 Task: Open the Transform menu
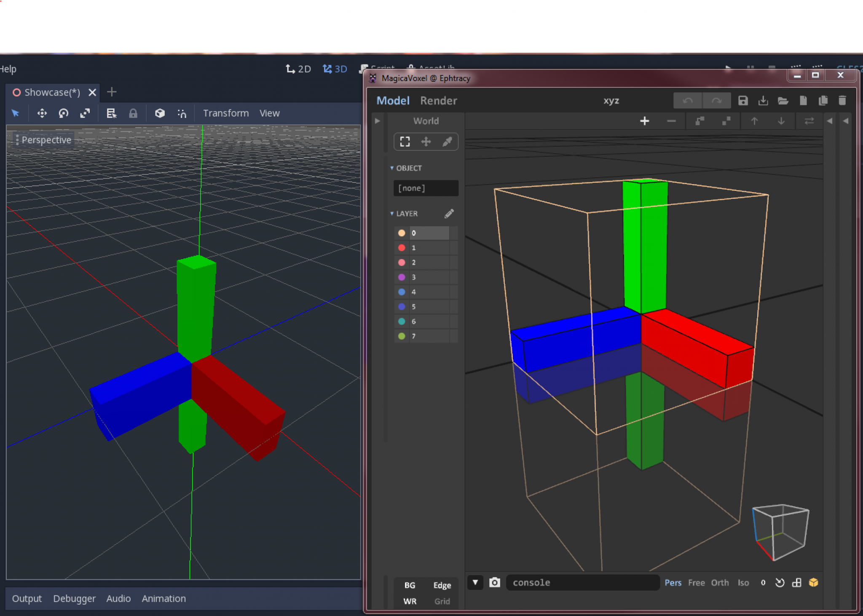click(225, 113)
